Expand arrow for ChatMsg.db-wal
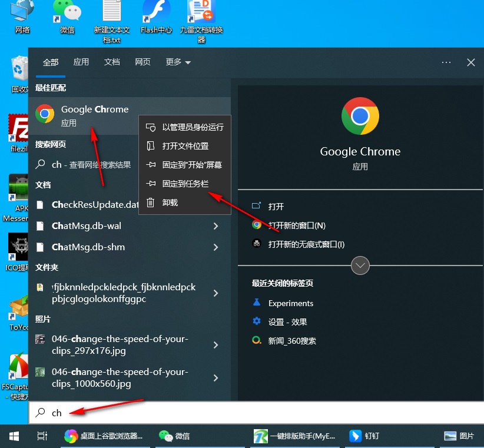The height and width of the screenshot is (448, 484). (216, 226)
